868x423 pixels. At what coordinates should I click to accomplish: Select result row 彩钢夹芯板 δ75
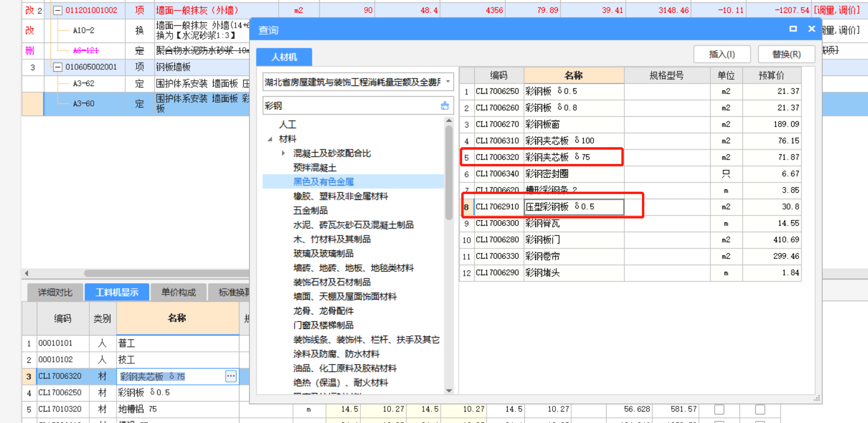pos(630,157)
